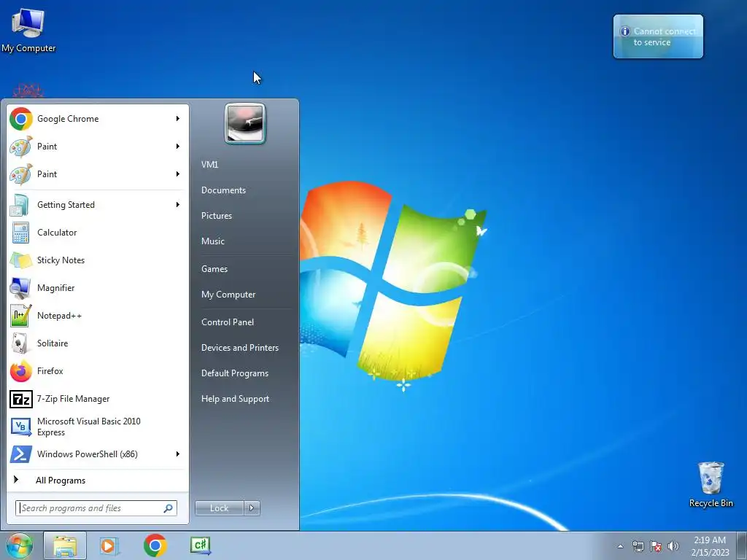Open Getting Started program icon
Viewport: 747px width, 560px height.
[x=20, y=205]
